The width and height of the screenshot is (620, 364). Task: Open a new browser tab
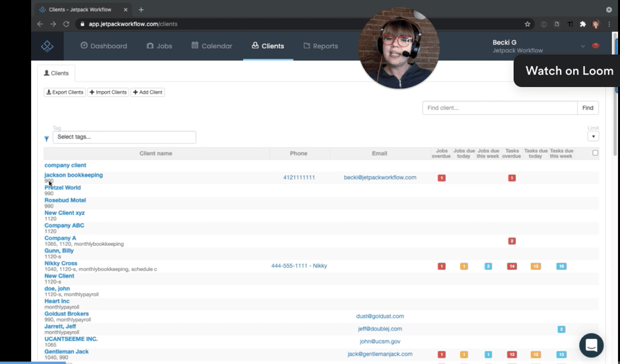141,9
